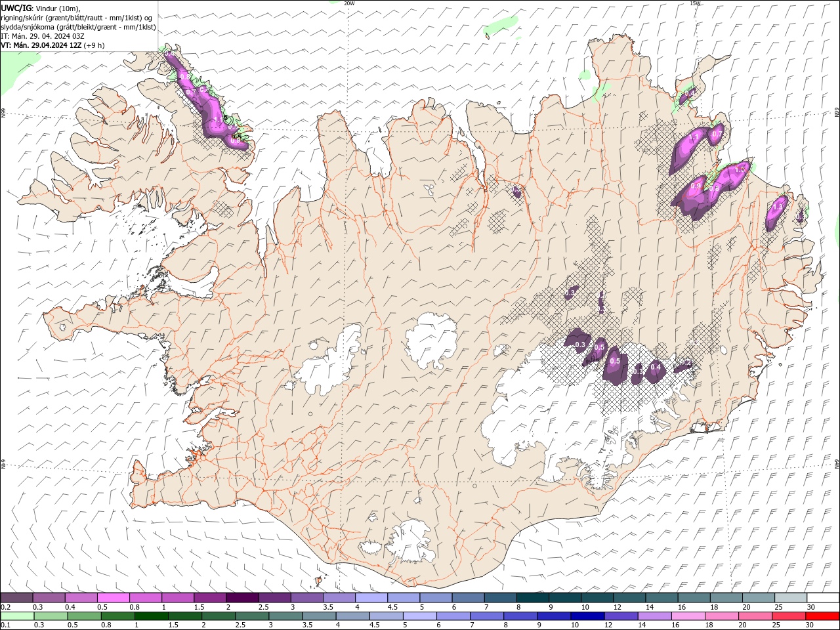
Task: Select the lower-row violet swatch labeled 12
Action: 620,616
